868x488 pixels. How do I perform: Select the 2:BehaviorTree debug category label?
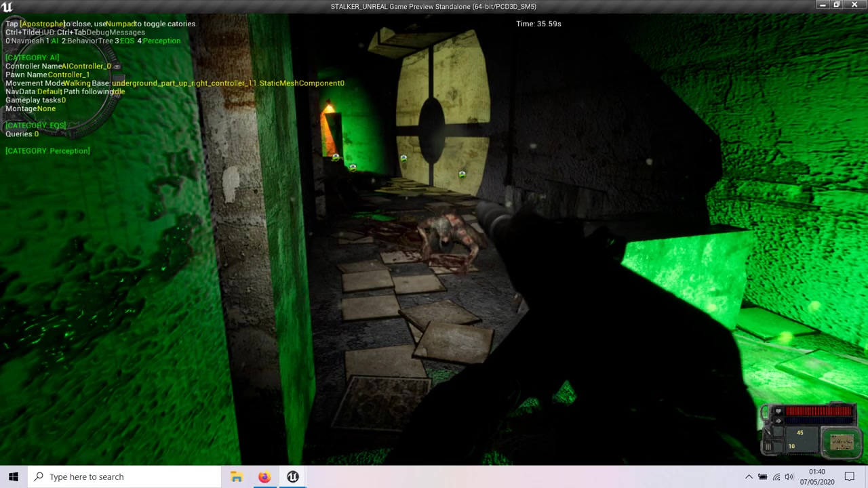87,41
